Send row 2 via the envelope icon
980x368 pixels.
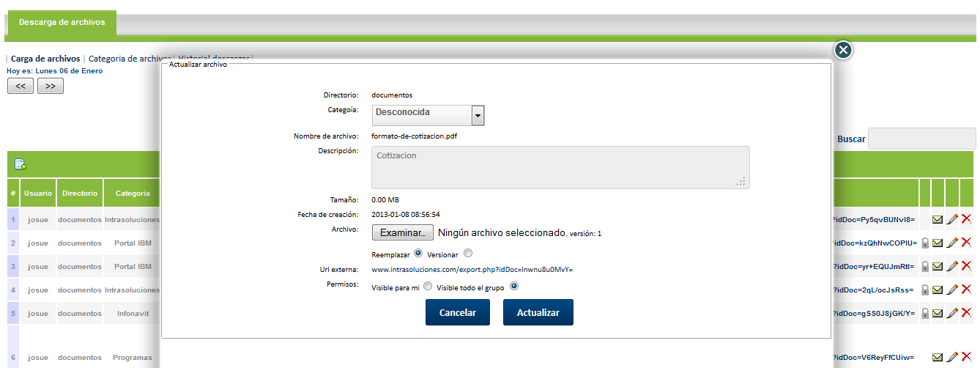pyautogui.click(x=938, y=243)
